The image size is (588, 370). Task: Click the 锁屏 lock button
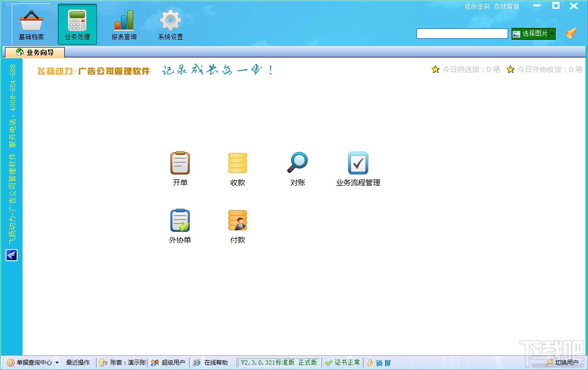pos(379,363)
